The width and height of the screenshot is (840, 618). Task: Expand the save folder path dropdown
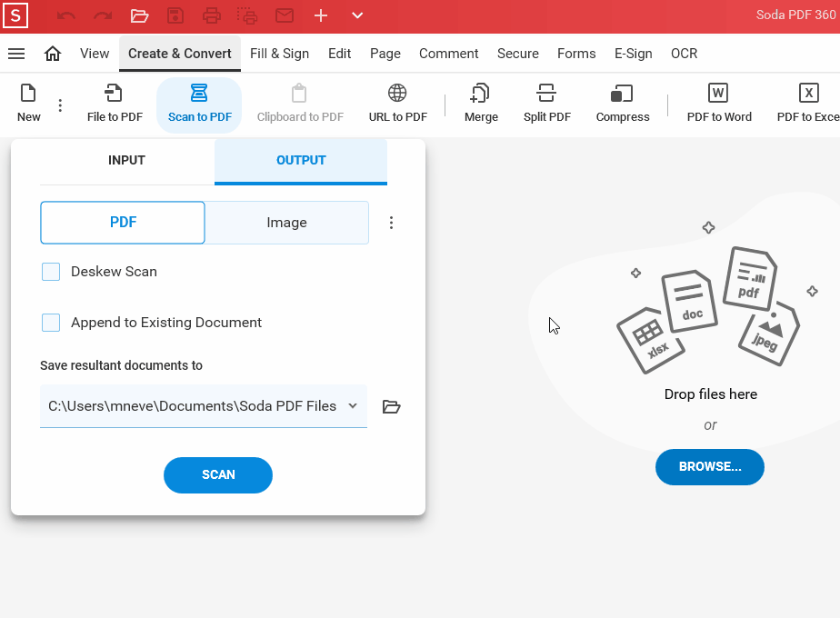click(x=353, y=406)
